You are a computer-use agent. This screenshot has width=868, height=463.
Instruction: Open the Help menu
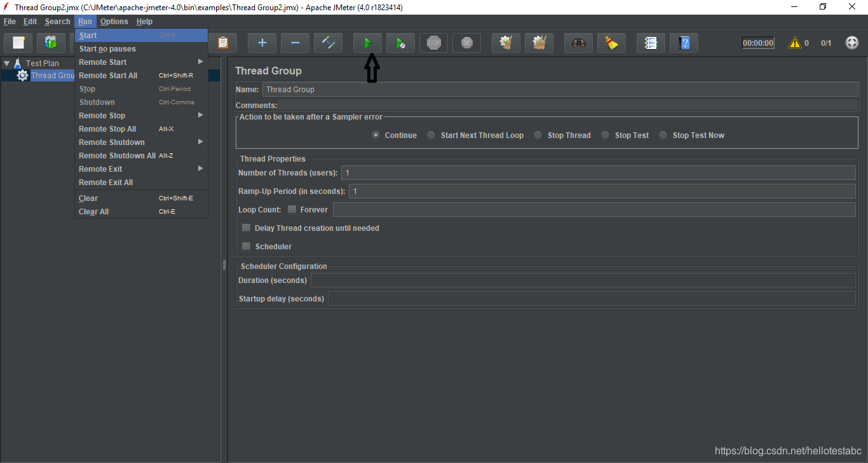144,22
